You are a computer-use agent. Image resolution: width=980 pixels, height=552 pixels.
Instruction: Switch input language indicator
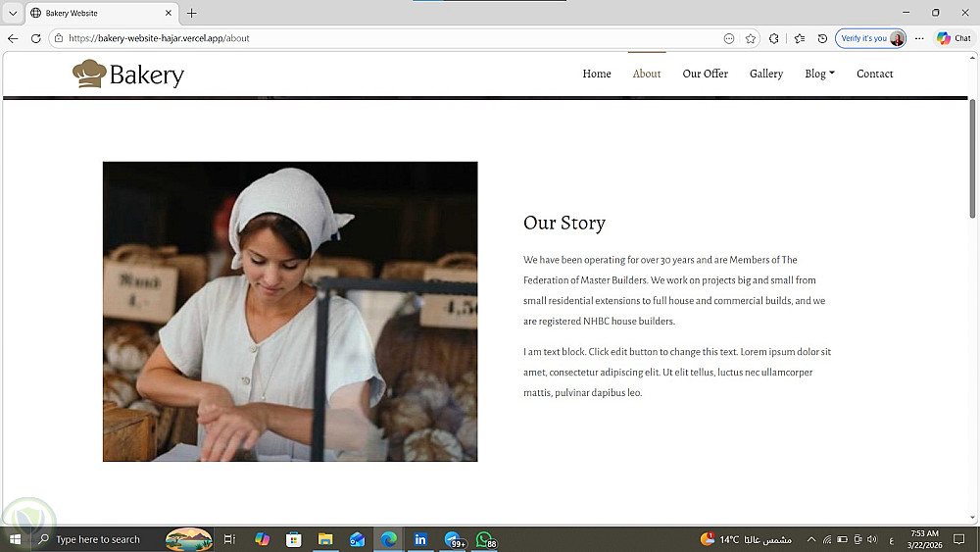tap(891, 539)
